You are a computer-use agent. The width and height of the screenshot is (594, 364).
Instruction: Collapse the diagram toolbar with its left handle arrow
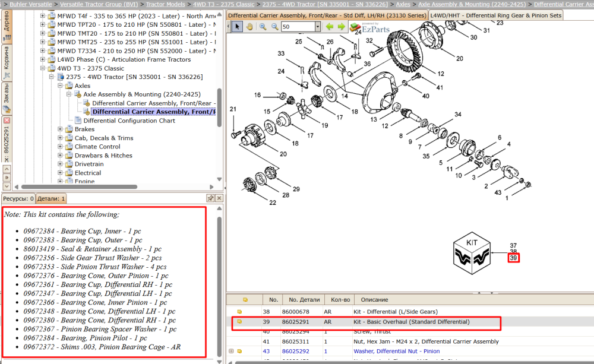pyautogui.click(x=229, y=27)
